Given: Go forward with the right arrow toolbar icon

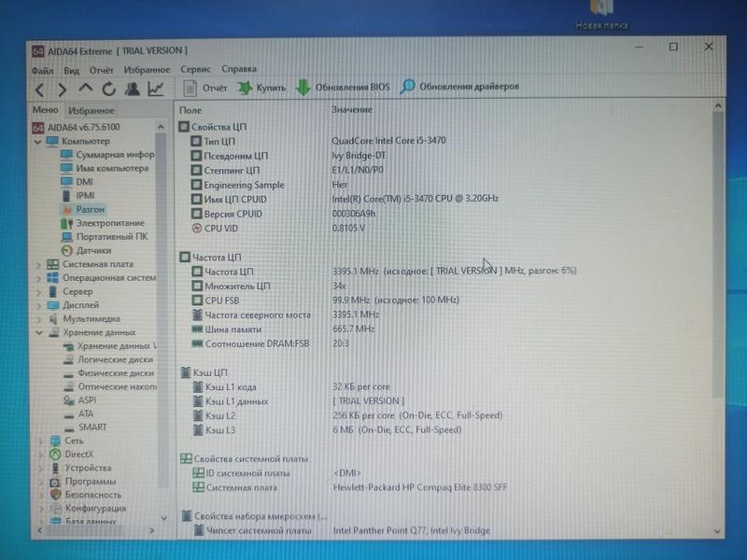Looking at the screenshot, I should click(62, 89).
